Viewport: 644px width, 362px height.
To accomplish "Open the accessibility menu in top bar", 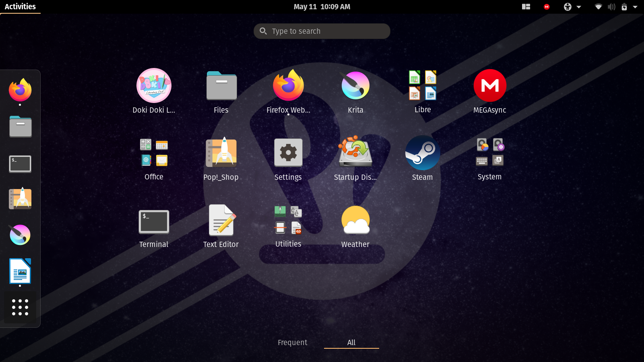I will pos(572,6).
